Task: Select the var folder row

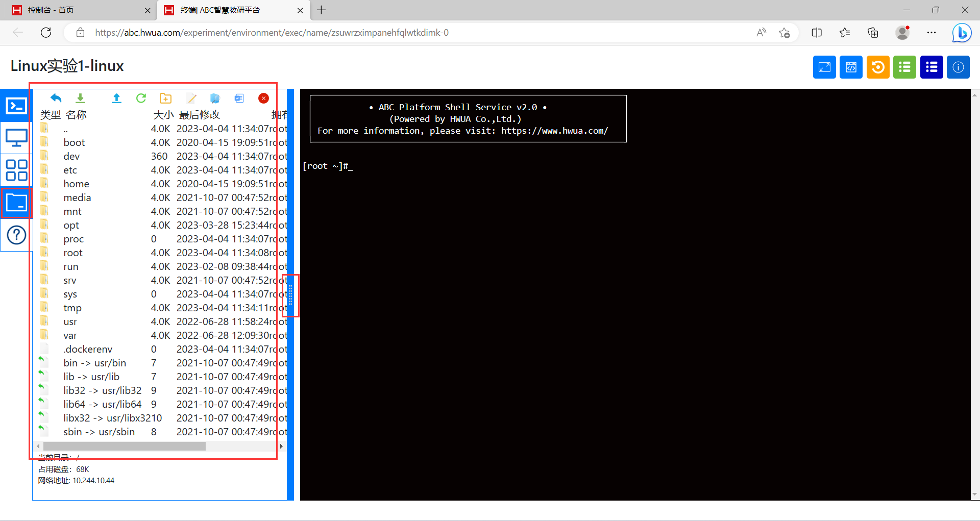Action: (163, 335)
